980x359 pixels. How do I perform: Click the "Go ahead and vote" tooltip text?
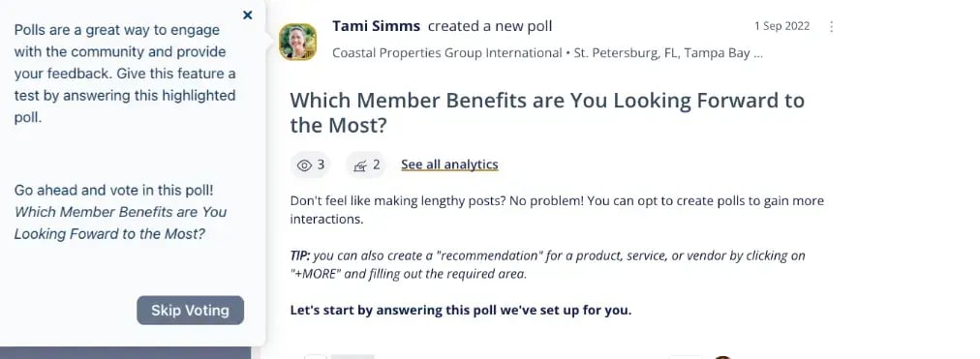(x=113, y=190)
